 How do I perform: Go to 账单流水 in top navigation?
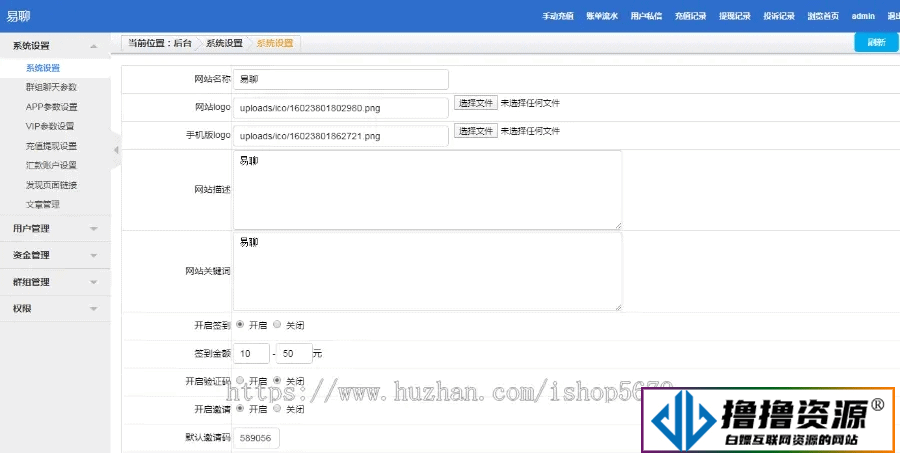click(602, 16)
